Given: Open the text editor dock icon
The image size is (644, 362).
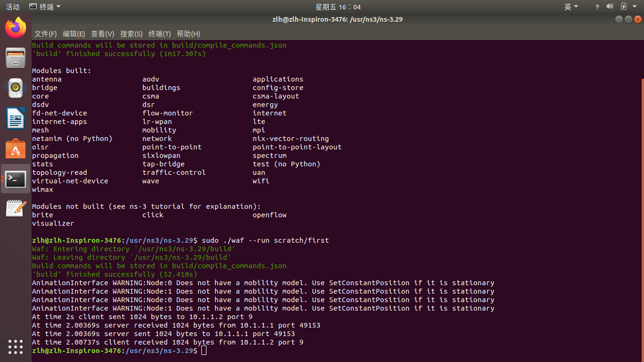Looking at the screenshot, I should coord(16,208).
